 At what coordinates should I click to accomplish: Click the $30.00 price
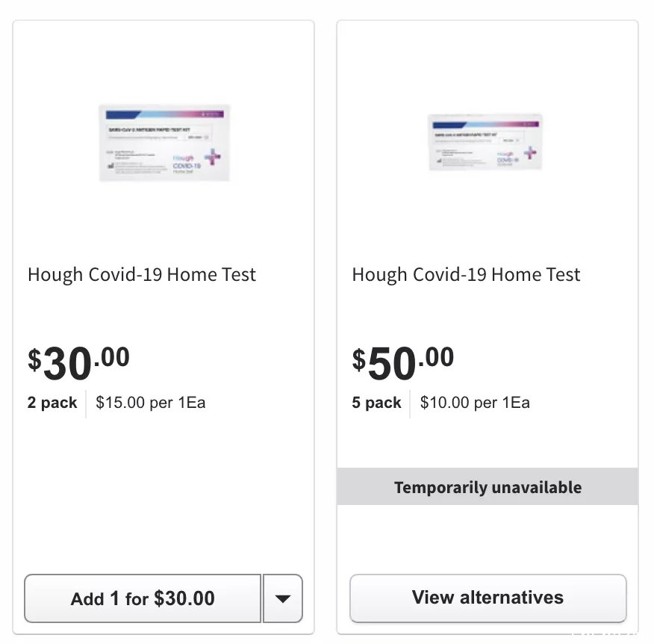pos(79,362)
